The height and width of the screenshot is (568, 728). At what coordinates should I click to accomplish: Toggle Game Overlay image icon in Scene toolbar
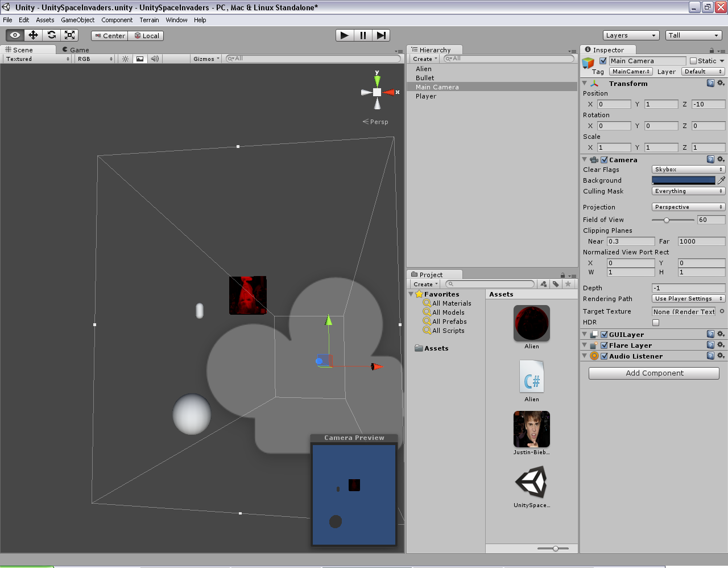[x=140, y=59]
